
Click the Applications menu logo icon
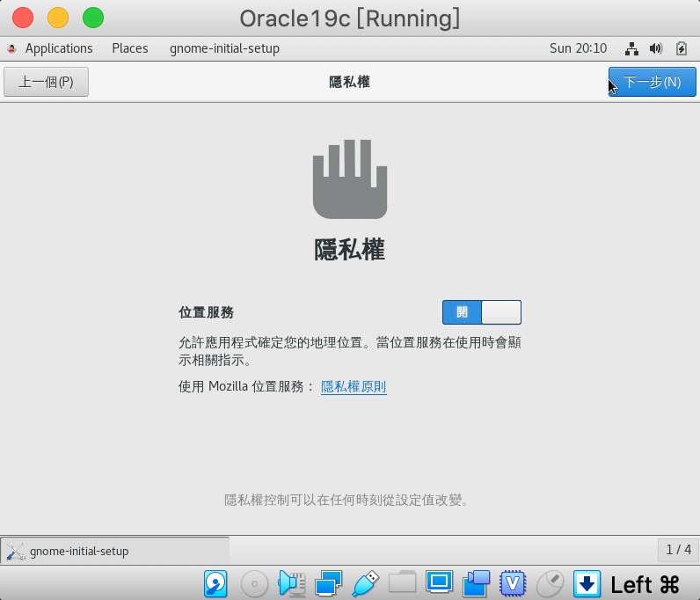[12, 48]
